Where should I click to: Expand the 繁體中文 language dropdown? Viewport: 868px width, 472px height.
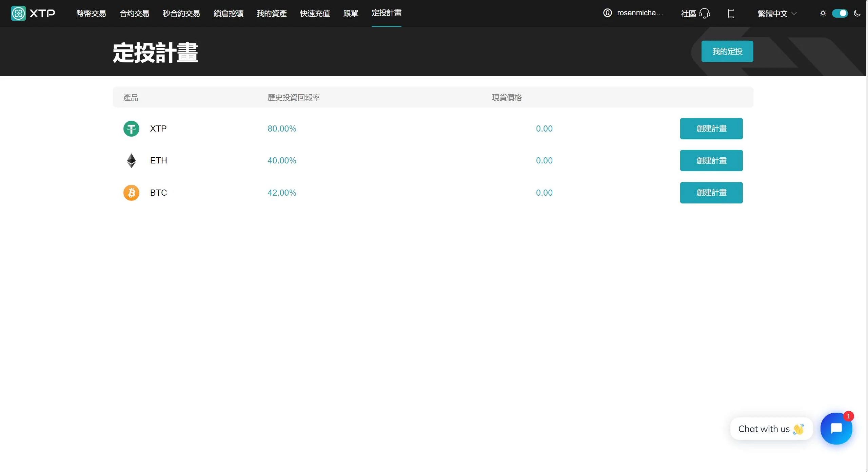pos(777,13)
